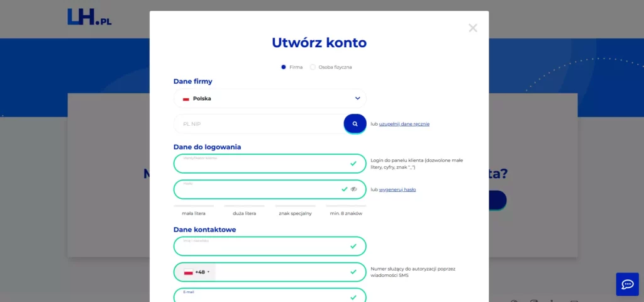Screen dimensions: 644x302
Task: Click the chevron arrow of Polska dropdown
Action: click(x=357, y=99)
